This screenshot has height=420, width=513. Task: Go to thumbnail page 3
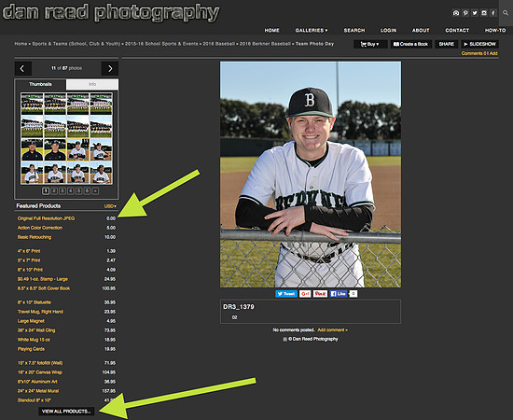62,190
